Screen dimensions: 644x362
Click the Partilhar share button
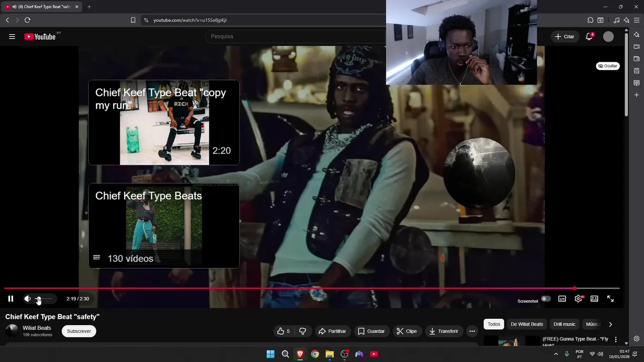(x=332, y=331)
